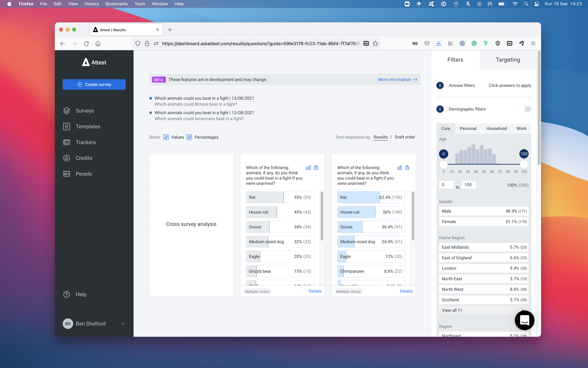This screenshot has width=588, height=368.
Task: Open the Templates section
Action: 88,126
